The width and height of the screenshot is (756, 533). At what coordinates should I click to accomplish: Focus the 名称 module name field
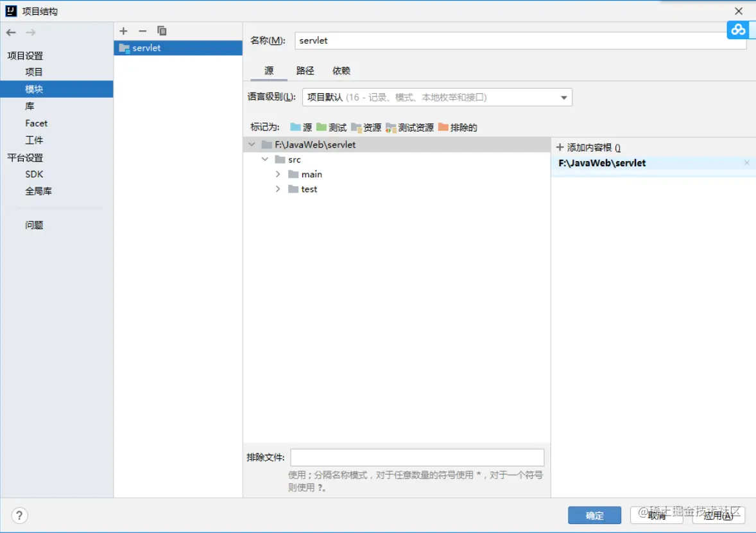coord(520,40)
